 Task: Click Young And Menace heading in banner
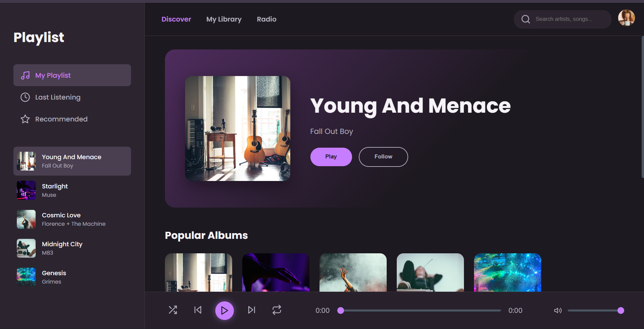[410, 106]
